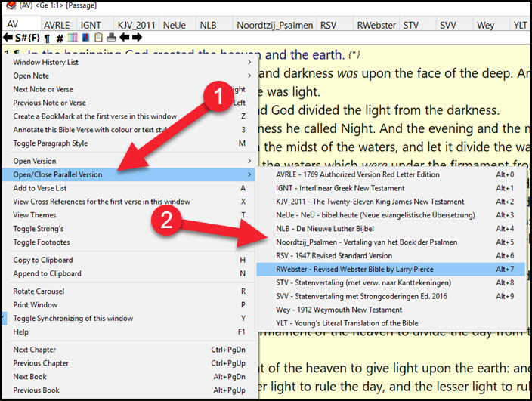Open Wey 1912 Weymouth New Testament
Viewport: 532px width, 401px height.
click(391, 310)
